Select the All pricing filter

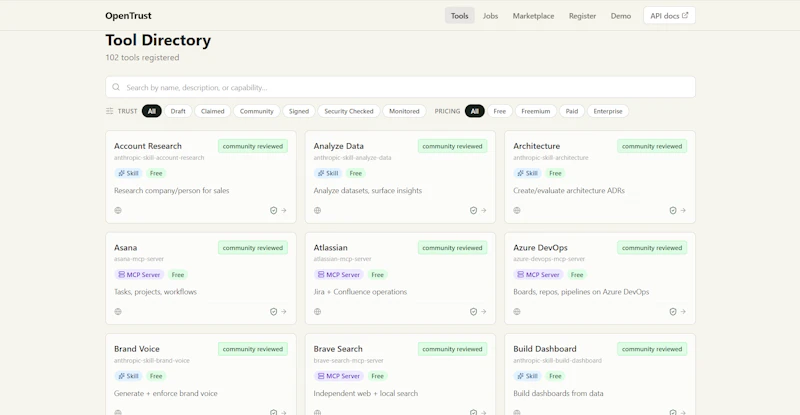pos(474,111)
